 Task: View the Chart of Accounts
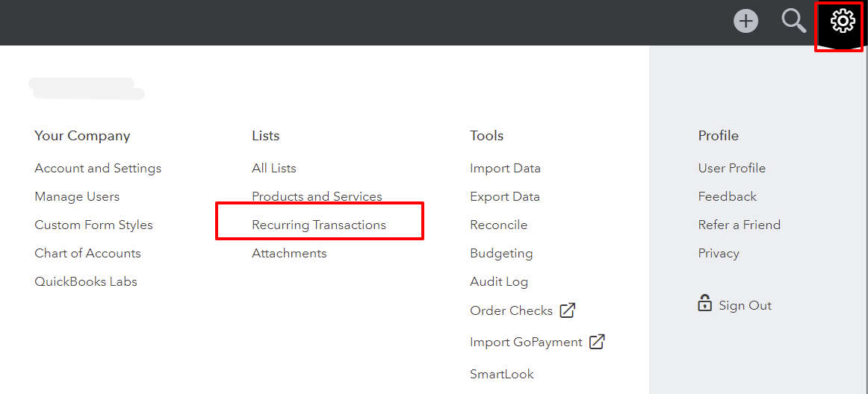point(87,253)
